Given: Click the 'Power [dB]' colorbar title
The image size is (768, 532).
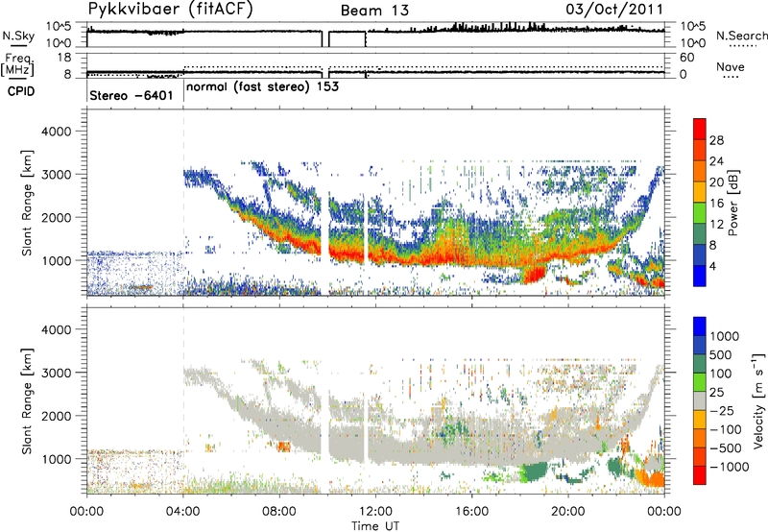Looking at the screenshot, I should pos(733,203).
